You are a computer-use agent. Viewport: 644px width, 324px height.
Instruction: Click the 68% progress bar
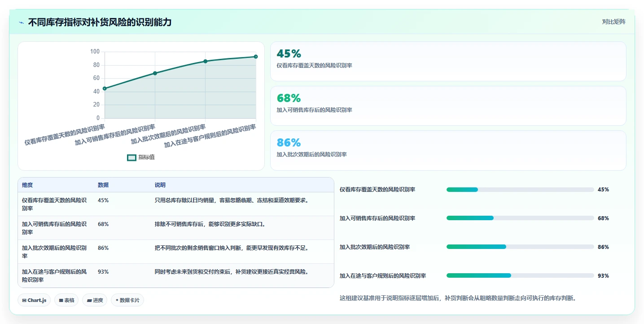click(x=520, y=218)
